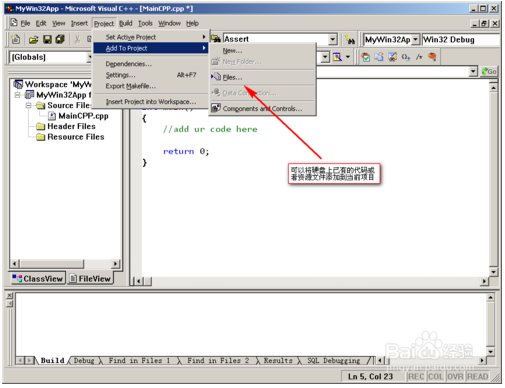Click the Insert breakpoint hand icon
Image resolution: width=505 pixels, height=388 pixels.
(432, 57)
